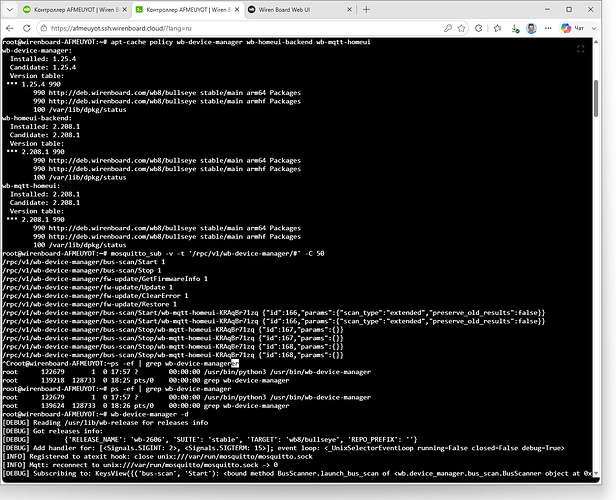The width and height of the screenshot is (616, 500).
Task: Click the 'fw-update/GetFirmwareInfo 1' line
Action: (105, 279)
